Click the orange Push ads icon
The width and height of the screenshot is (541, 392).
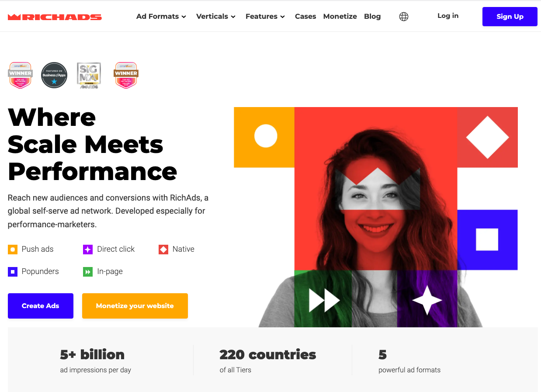[13, 250]
